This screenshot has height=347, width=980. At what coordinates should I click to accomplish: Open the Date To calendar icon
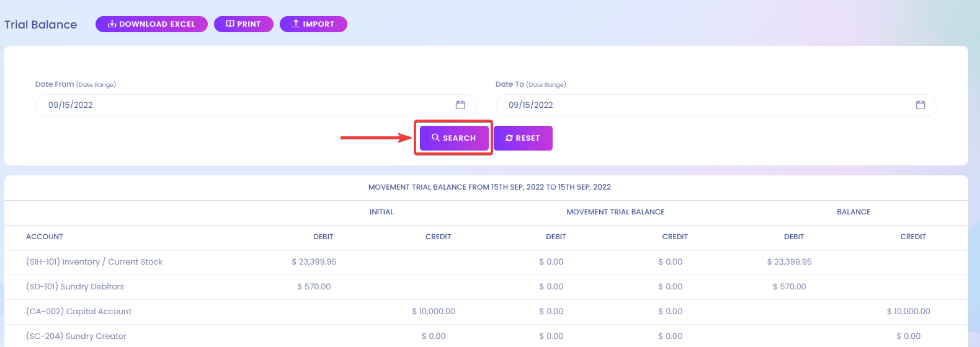pos(920,105)
